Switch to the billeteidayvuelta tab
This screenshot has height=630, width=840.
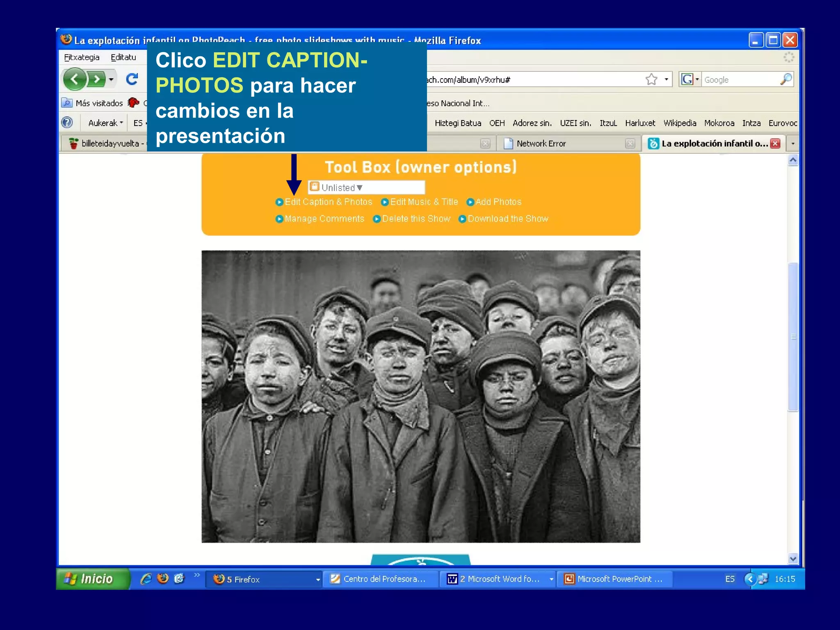tap(105, 144)
